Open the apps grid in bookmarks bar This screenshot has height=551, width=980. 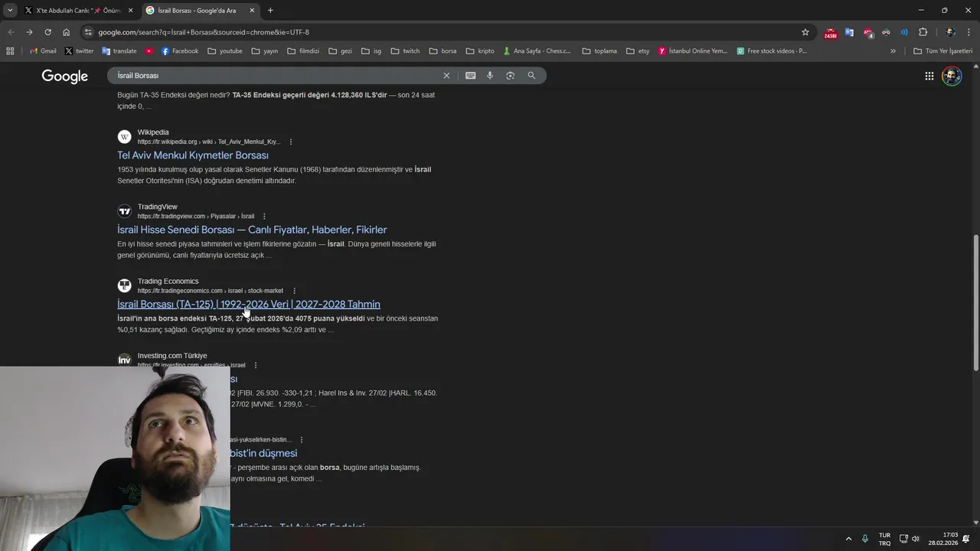point(10,51)
